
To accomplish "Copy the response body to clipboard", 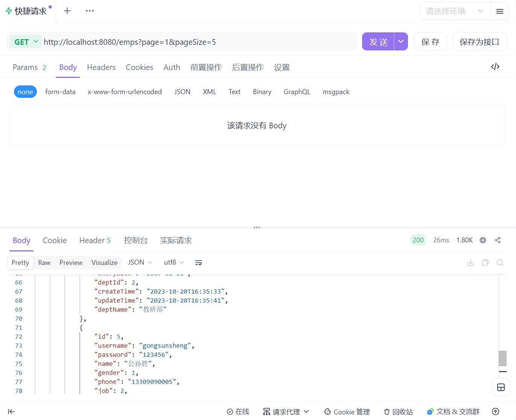I will click(x=485, y=263).
